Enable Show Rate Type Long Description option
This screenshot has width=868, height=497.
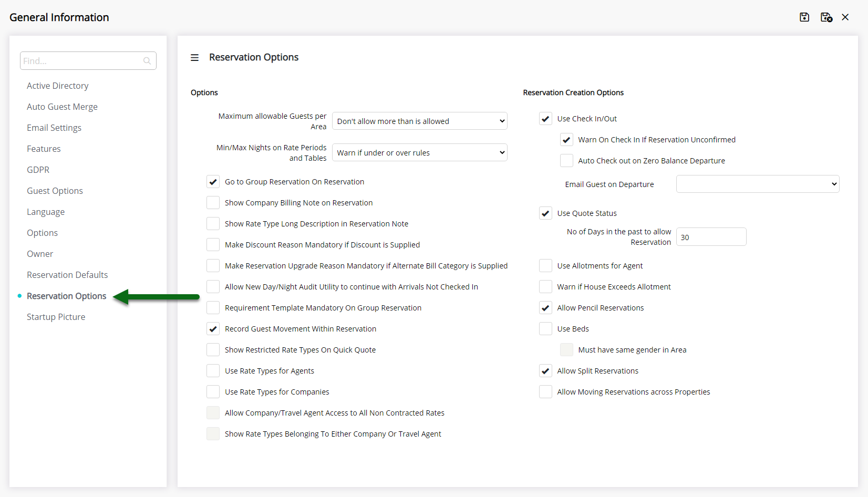tap(213, 224)
